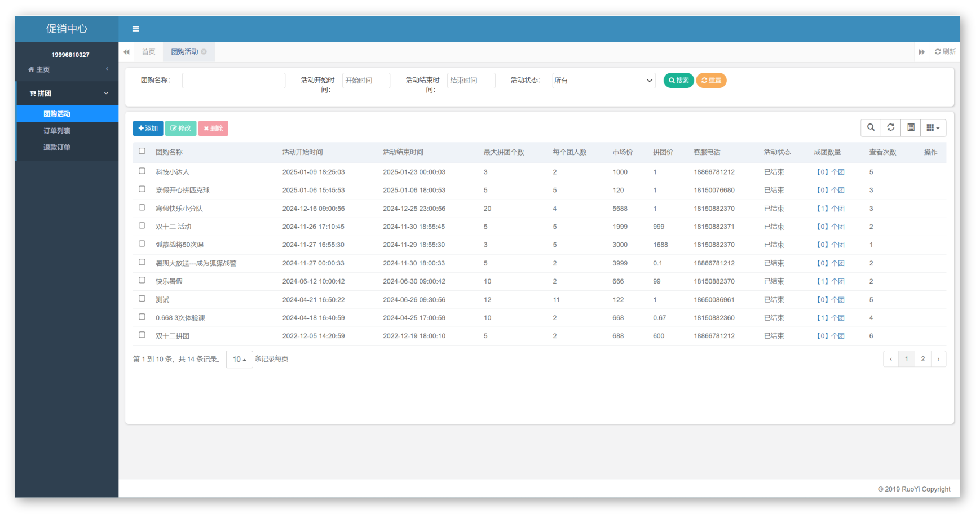Image resolution: width=980 pixels, height=518 pixels.
Task: Select the checkbox for 快乐暑假 row
Action: pyautogui.click(x=142, y=280)
